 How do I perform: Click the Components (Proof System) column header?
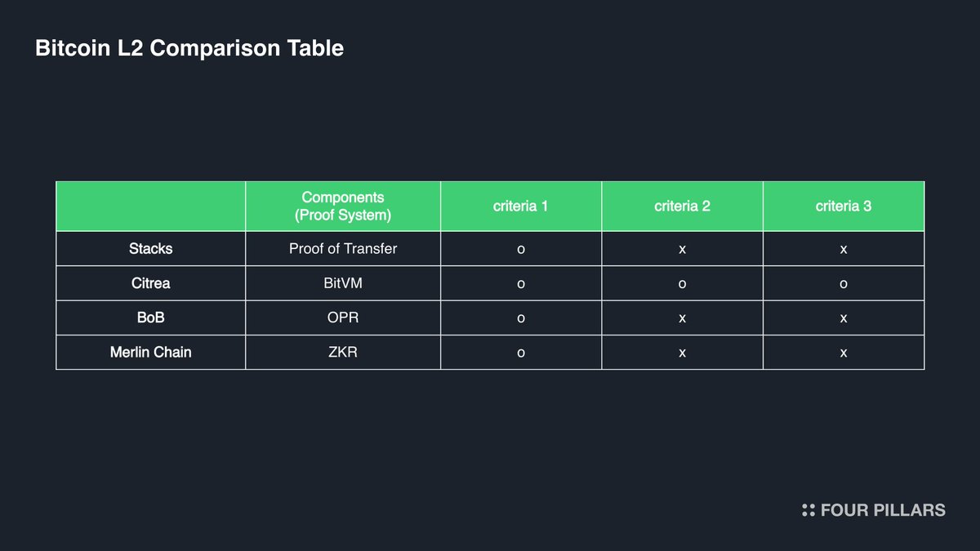(343, 207)
